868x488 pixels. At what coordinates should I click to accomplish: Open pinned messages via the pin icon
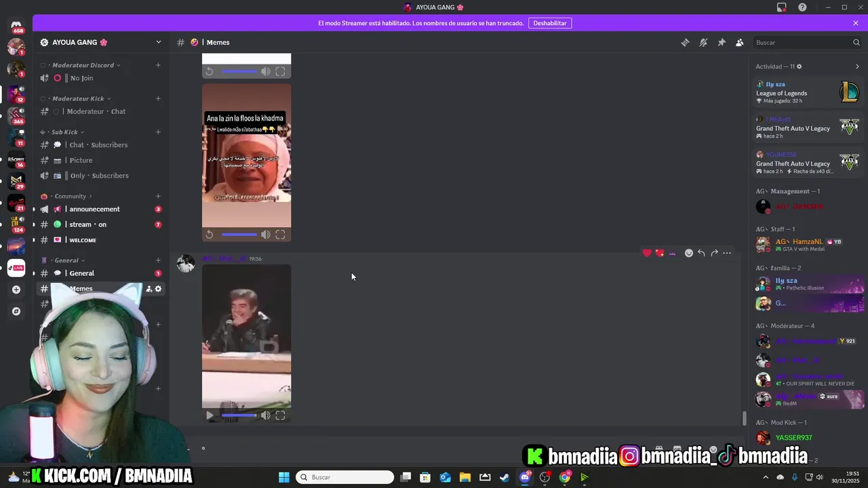[x=722, y=42]
